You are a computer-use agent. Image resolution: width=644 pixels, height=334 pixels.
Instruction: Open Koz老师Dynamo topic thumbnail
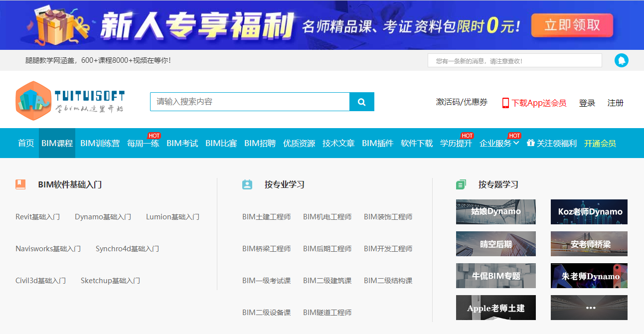coord(589,212)
